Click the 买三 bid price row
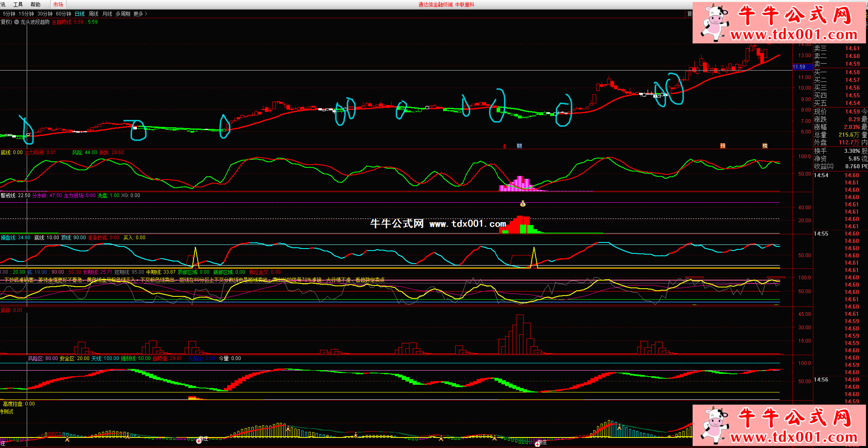 coord(837,88)
